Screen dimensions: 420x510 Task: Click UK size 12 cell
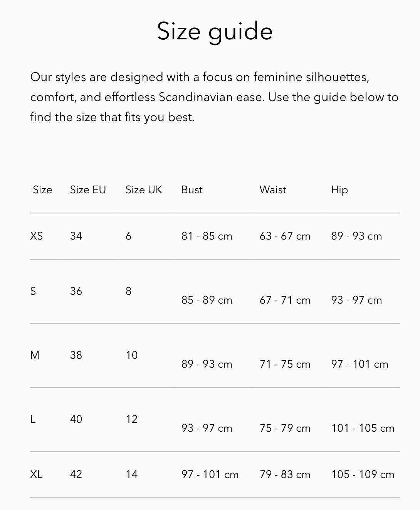coord(131,419)
